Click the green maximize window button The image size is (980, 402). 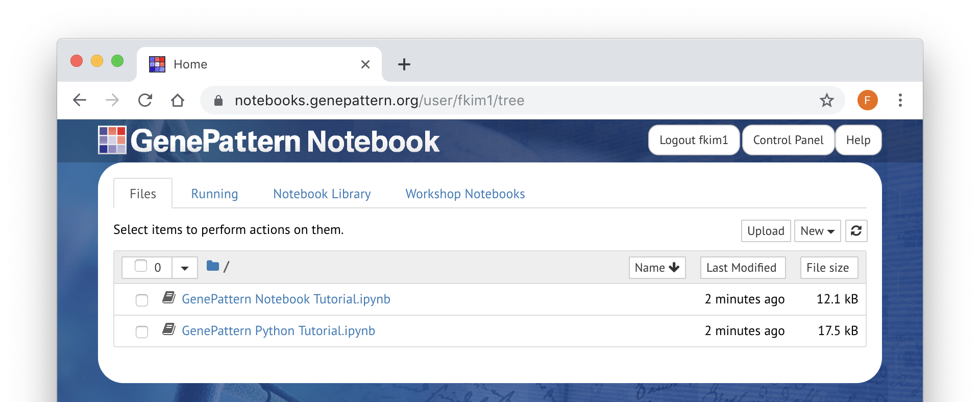(x=117, y=61)
